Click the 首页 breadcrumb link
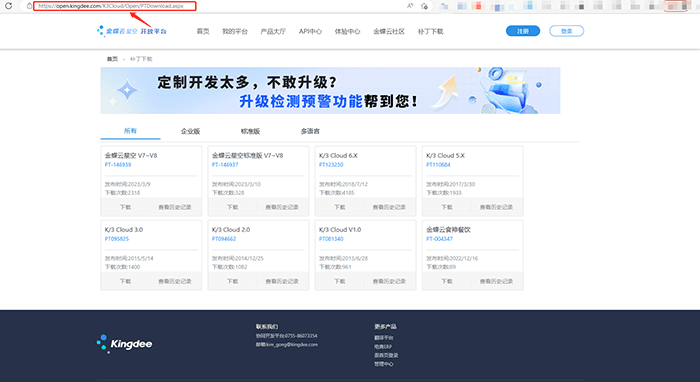This screenshot has width=700, height=382. (x=112, y=59)
